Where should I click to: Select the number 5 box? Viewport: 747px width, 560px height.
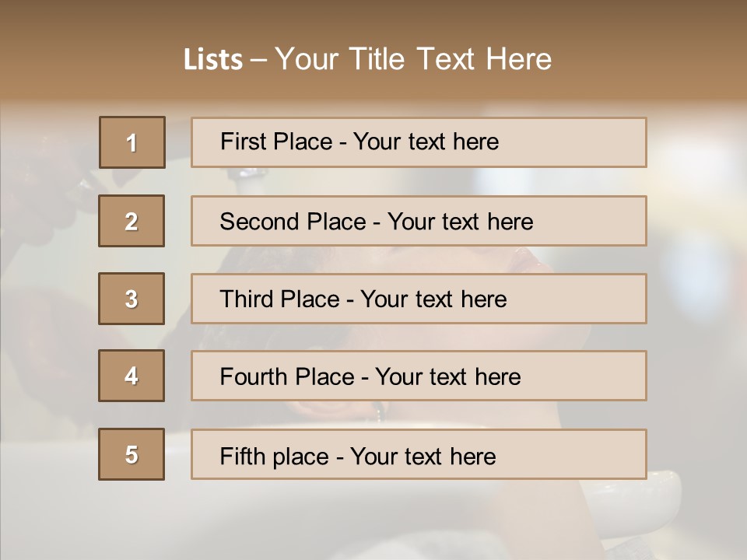click(132, 454)
